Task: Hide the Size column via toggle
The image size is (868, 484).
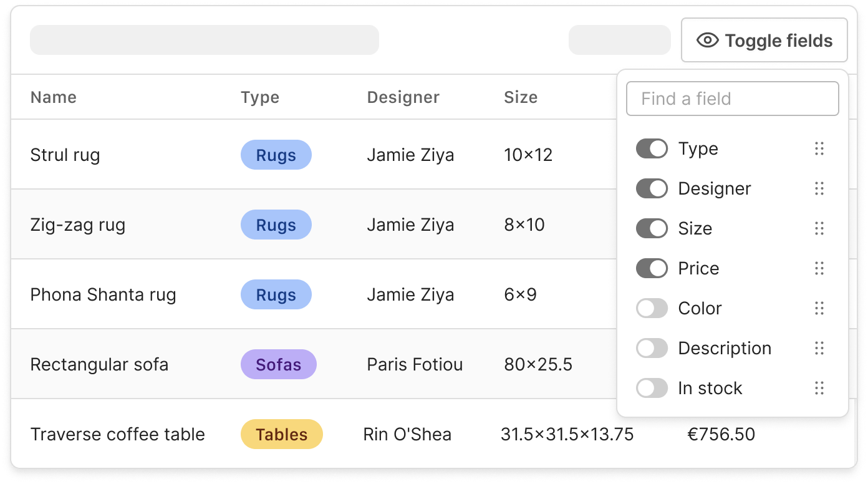Action: pos(652,228)
